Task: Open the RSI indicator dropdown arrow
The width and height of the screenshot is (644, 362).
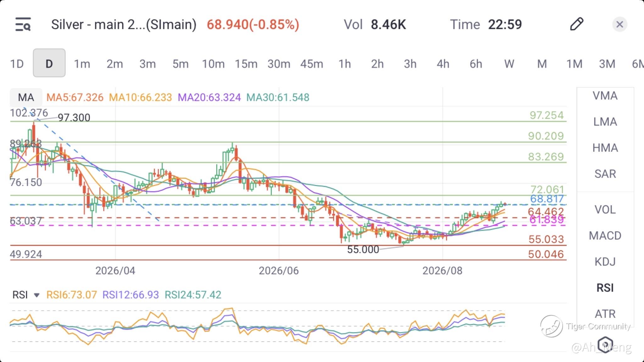Action: (36, 295)
